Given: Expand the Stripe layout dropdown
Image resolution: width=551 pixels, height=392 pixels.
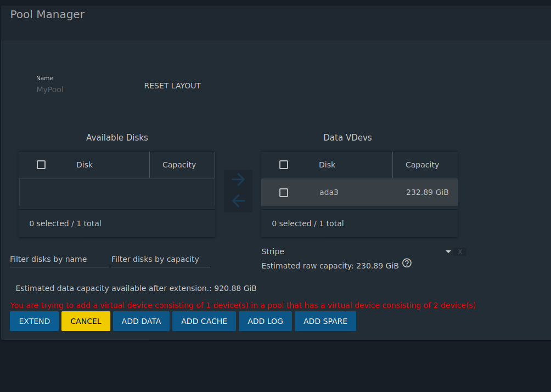Looking at the screenshot, I should tap(448, 251).
